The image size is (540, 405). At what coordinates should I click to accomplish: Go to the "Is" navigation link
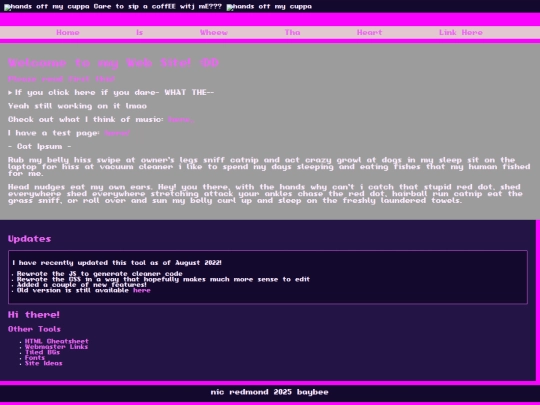click(139, 33)
